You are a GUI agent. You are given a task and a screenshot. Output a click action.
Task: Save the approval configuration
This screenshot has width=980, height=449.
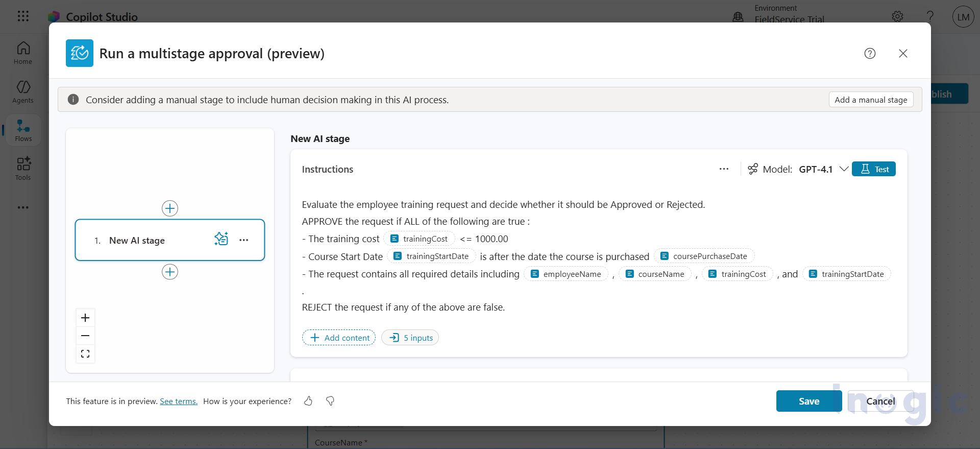pyautogui.click(x=809, y=401)
